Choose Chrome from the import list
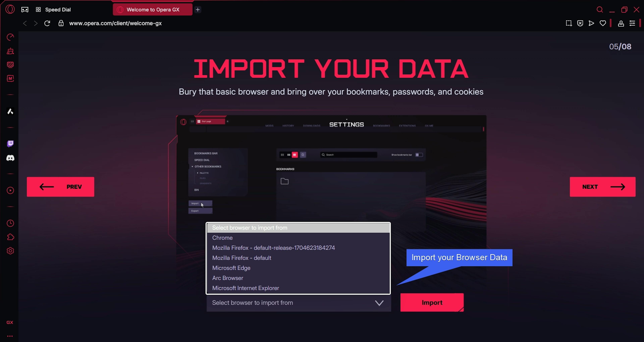This screenshot has height=342, width=644. tap(222, 238)
